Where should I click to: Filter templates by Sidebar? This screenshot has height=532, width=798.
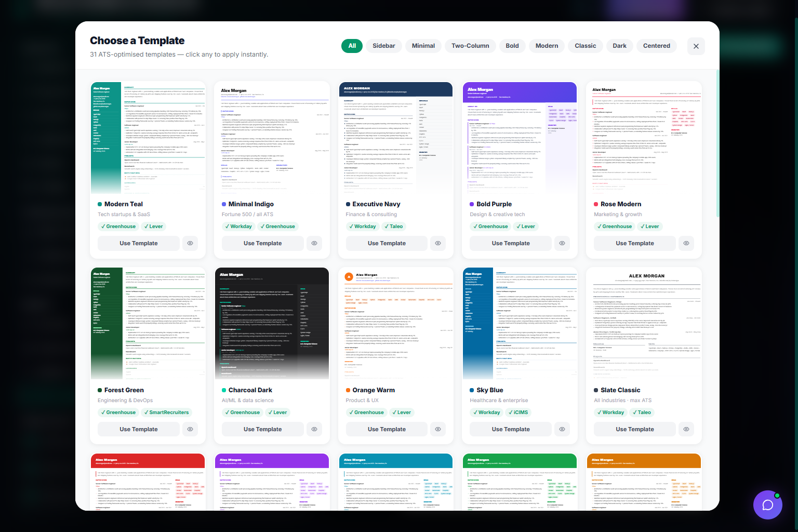click(x=384, y=46)
